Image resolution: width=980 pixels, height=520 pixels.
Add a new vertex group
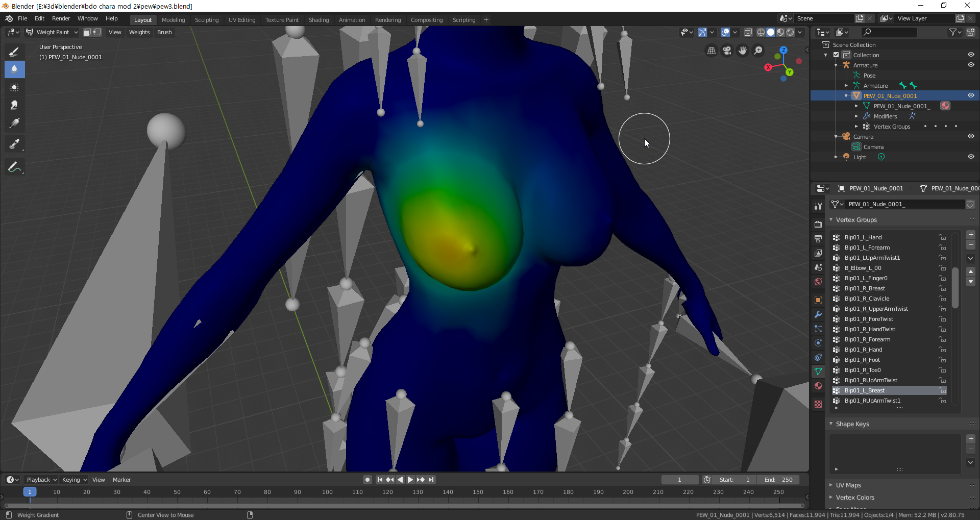[971, 235]
